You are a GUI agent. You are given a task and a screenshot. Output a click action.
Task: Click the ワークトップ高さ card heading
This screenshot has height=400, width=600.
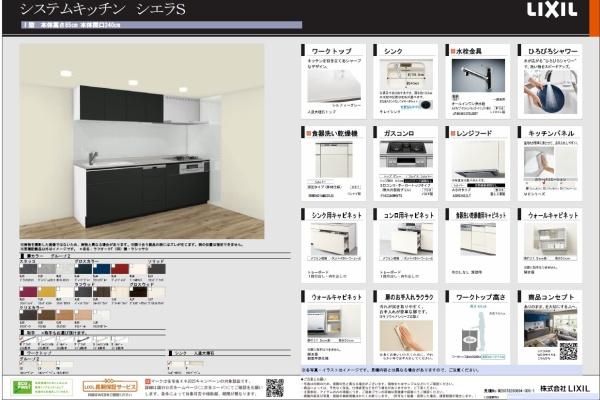pyautogui.click(x=480, y=297)
